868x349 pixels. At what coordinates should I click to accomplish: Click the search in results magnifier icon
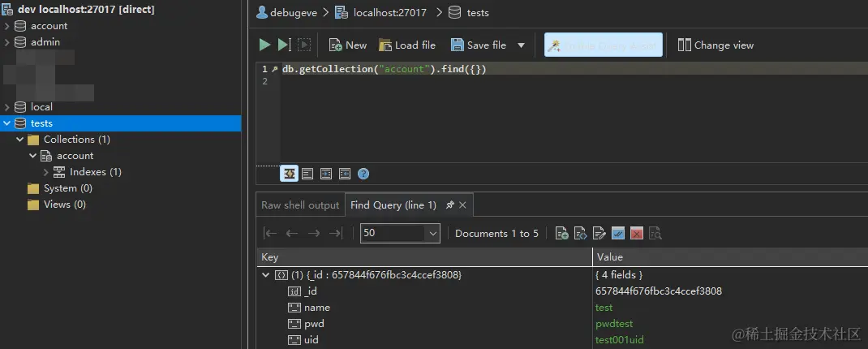coord(655,233)
